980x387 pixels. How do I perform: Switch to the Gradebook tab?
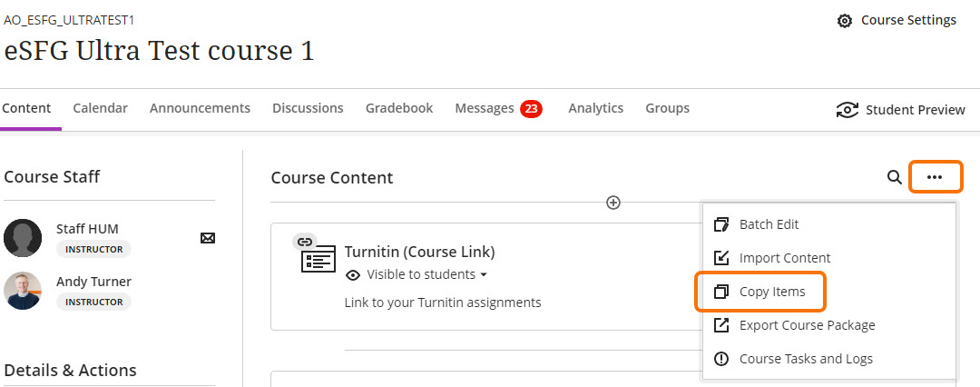pos(399,108)
